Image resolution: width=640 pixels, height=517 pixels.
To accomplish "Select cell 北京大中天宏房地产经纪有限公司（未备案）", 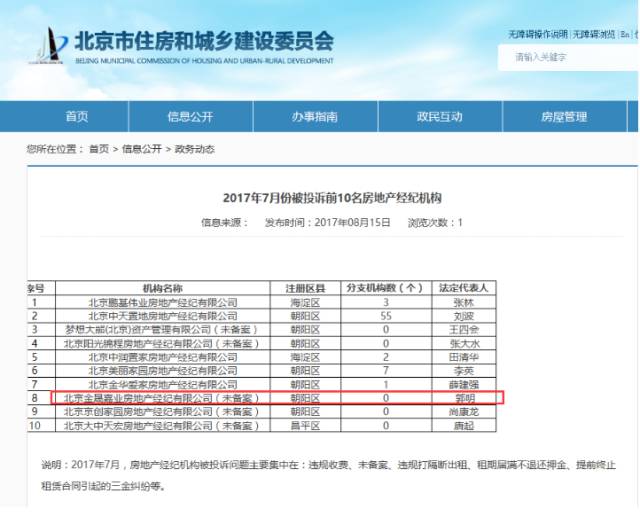I will [x=162, y=426].
